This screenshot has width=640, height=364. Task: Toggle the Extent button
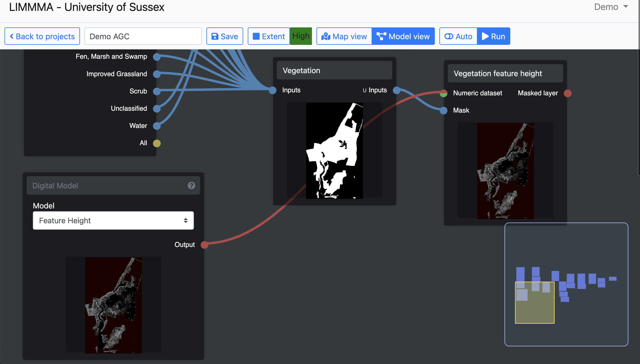point(269,37)
